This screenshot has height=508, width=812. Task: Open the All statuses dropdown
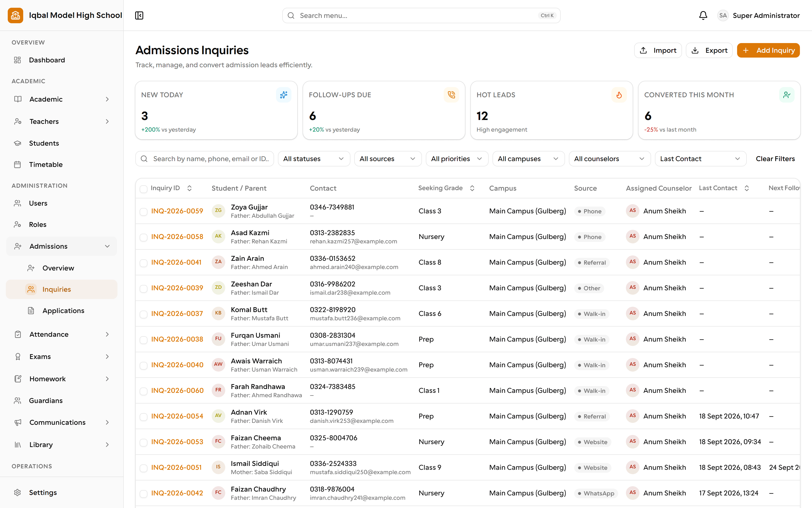coord(314,159)
